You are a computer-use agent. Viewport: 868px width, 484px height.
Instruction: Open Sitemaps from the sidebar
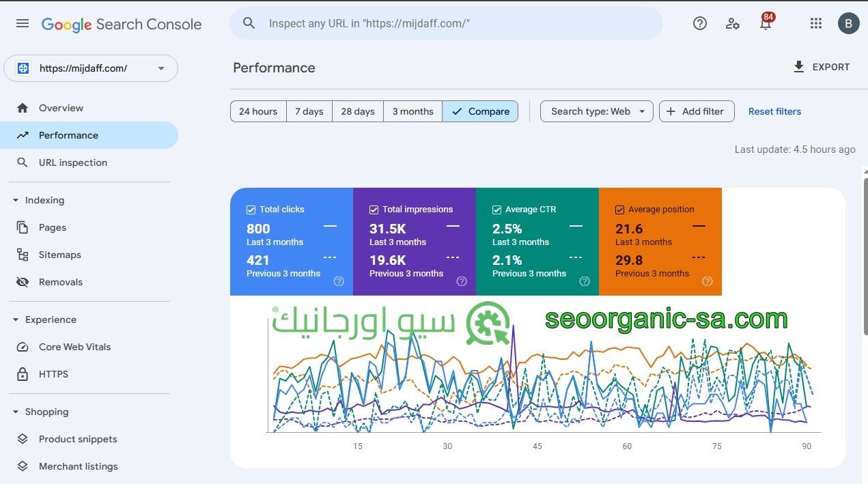pos(59,255)
